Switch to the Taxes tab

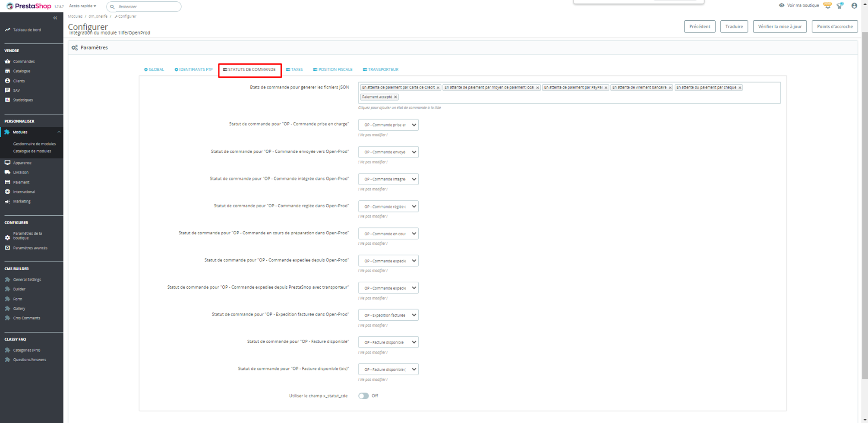294,69
